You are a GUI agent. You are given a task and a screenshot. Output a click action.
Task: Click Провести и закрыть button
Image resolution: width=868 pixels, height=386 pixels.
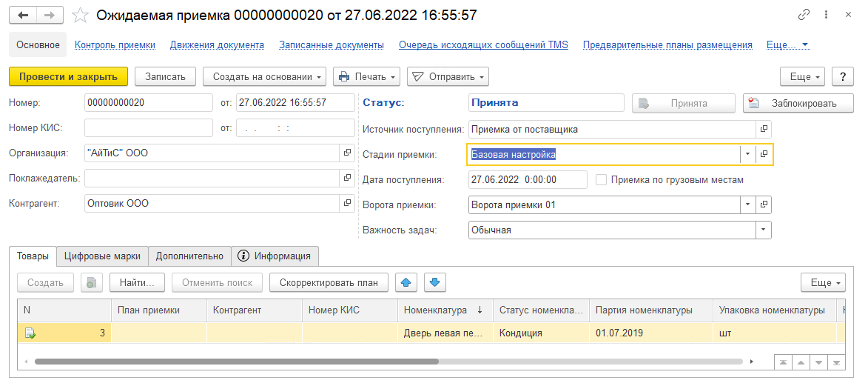coord(69,77)
